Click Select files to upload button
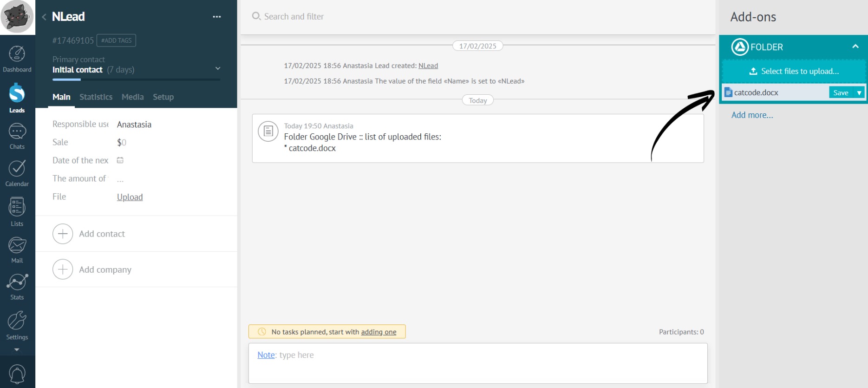 click(x=794, y=71)
